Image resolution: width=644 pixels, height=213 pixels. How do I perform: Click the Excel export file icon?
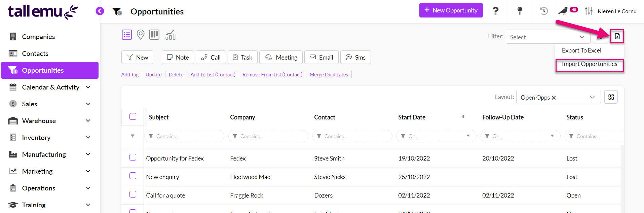617,36
